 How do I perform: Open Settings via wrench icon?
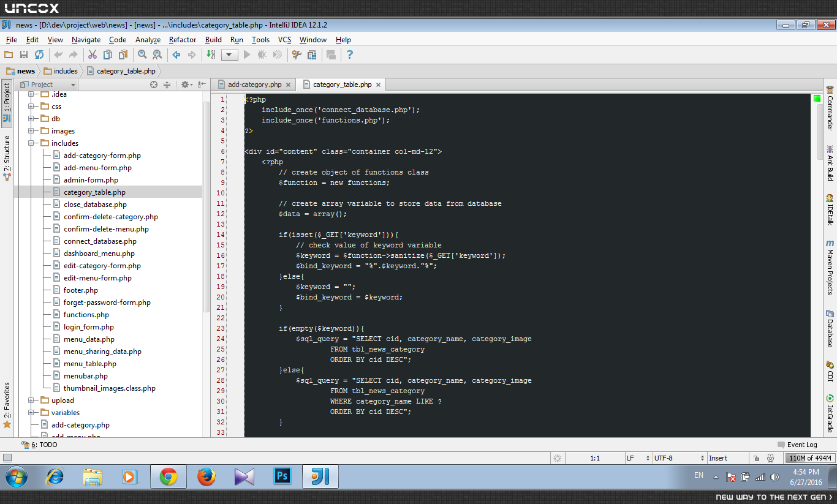coord(297,55)
